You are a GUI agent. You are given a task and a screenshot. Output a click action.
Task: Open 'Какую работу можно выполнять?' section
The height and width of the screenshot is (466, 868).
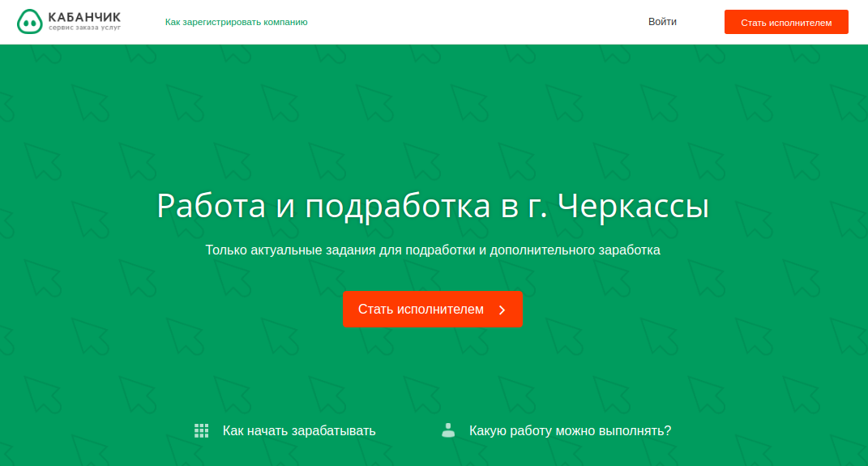(x=570, y=430)
